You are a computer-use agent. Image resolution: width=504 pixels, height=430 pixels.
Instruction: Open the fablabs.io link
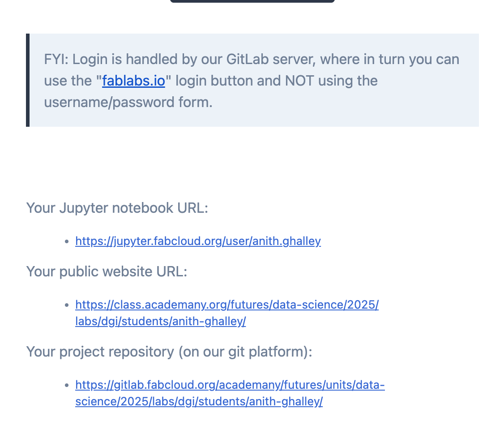click(133, 81)
